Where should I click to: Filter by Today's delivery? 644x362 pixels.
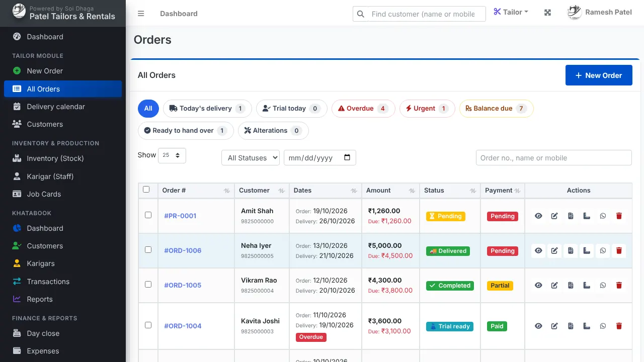tap(207, 109)
